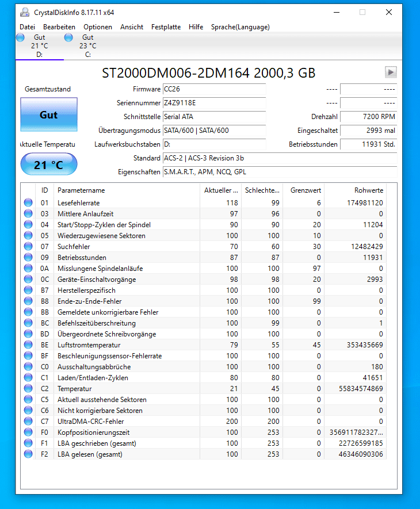The height and width of the screenshot is (509, 420).
Task: Click status orb of Misslungene Spindelanläufe row
Action: (28, 268)
